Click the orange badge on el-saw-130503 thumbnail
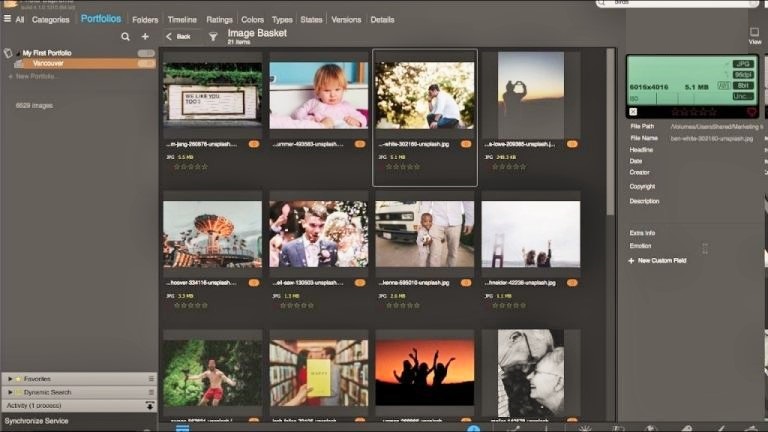The width and height of the screenshot is (768, 432). 360,283
